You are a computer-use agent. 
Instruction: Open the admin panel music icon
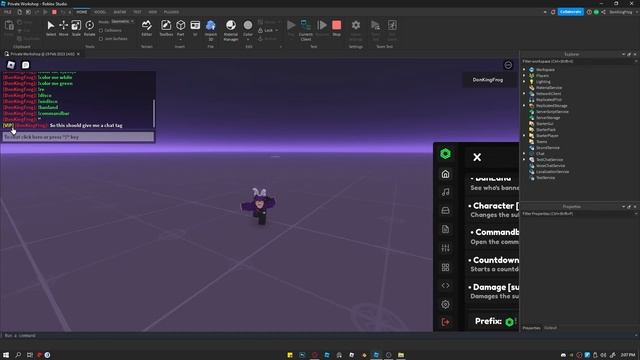[445, 192]
